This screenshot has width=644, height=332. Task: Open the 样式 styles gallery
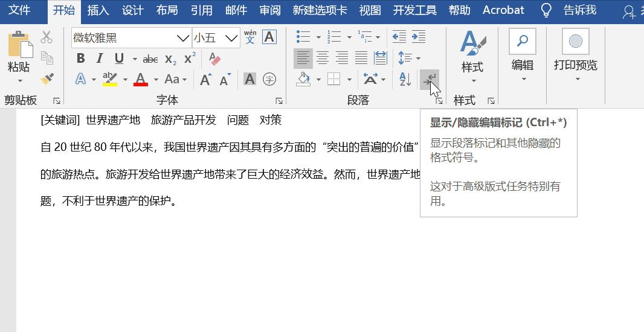pyautogui.click(x=473, y=57)
